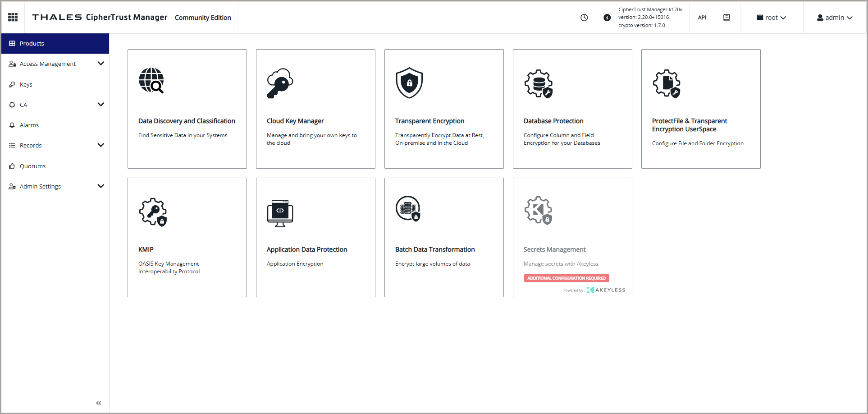Click the Cloud Key Manager cloud-key icon
The height and width of the screenshot is (414, 868).
[x=280, y=83]
